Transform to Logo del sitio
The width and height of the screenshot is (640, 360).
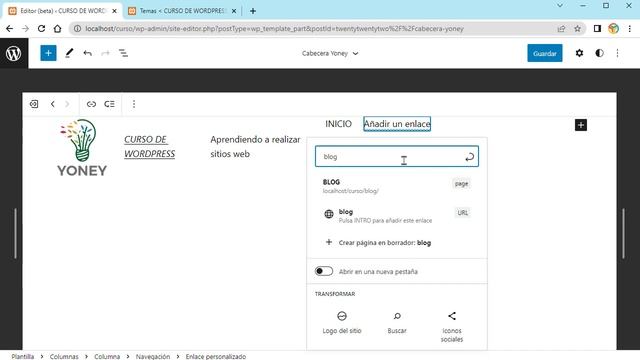[342, 323]
